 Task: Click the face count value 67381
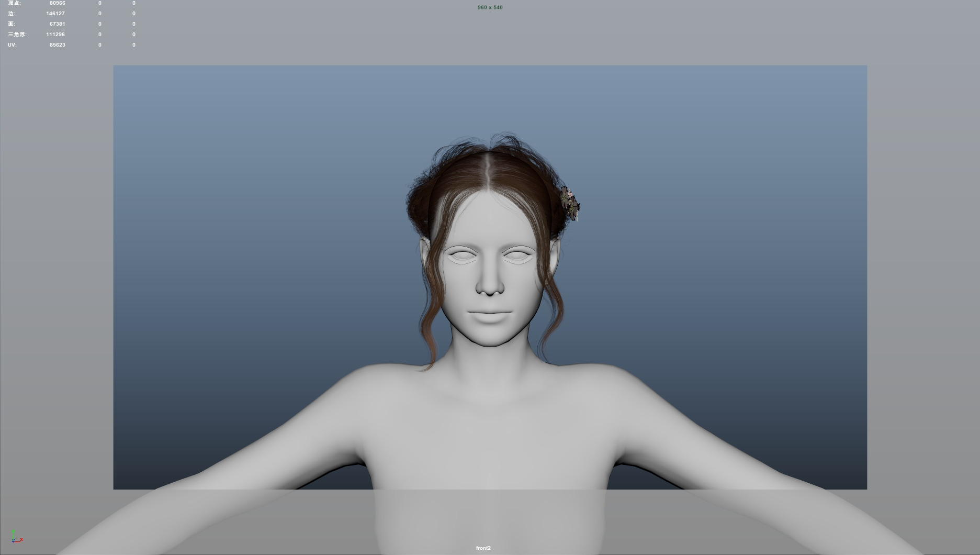pos(57,24)
